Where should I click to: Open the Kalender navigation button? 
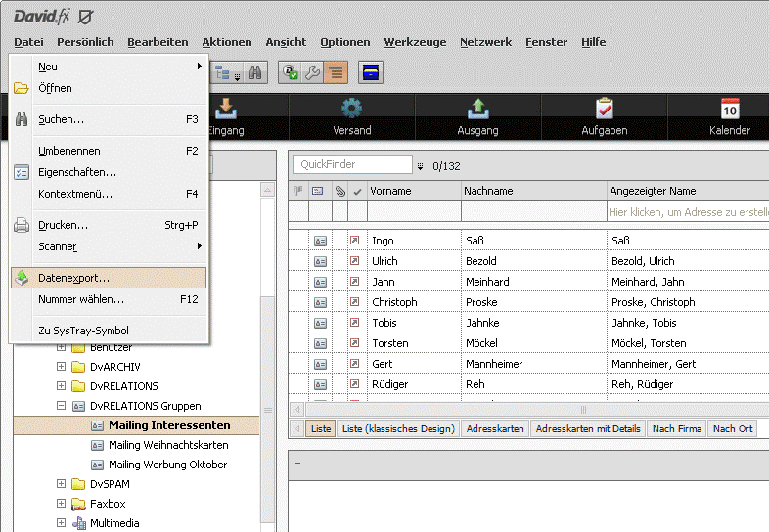(x=730, y=116)
